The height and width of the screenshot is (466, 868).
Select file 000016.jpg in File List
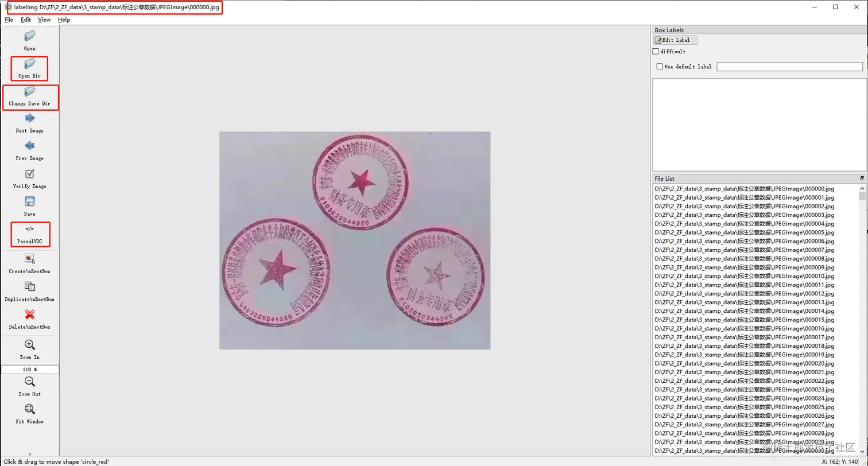point(745,328)
